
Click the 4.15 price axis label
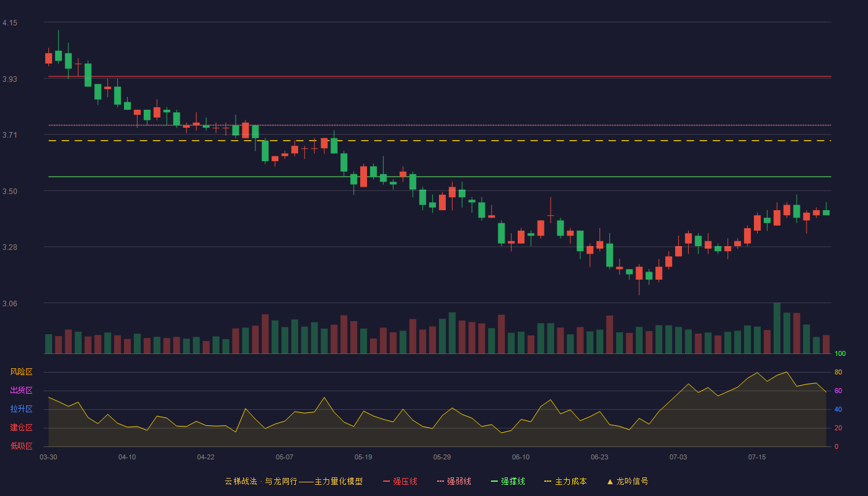[10, 23]
